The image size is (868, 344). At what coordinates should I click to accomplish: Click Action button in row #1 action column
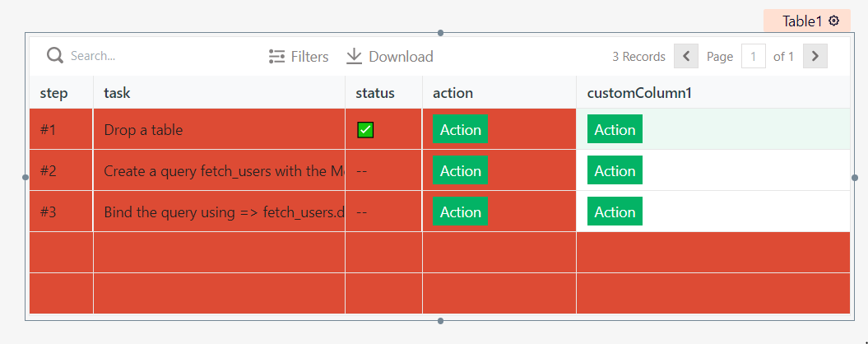(460, 130)
